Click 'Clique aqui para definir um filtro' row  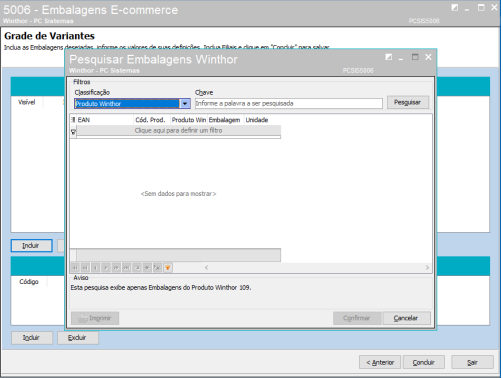pos(179,130)
